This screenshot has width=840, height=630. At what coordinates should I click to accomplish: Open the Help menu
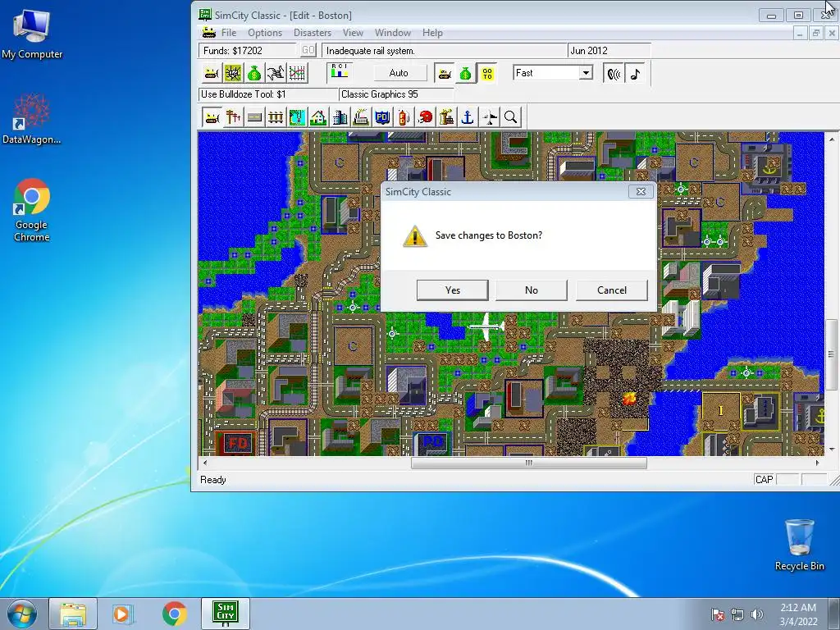(432, 33)
